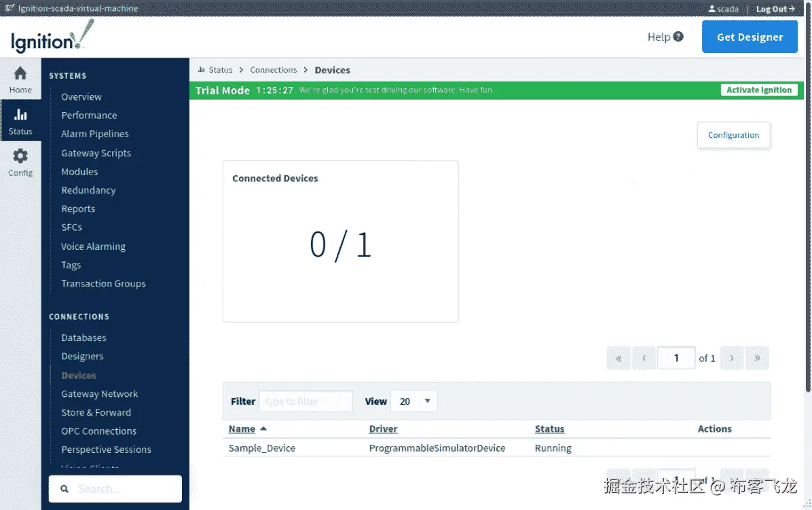This screenshot has height=510, width=812.
Task: Open SFCs page
Action: pyautogui.click(x=71, y=227)
